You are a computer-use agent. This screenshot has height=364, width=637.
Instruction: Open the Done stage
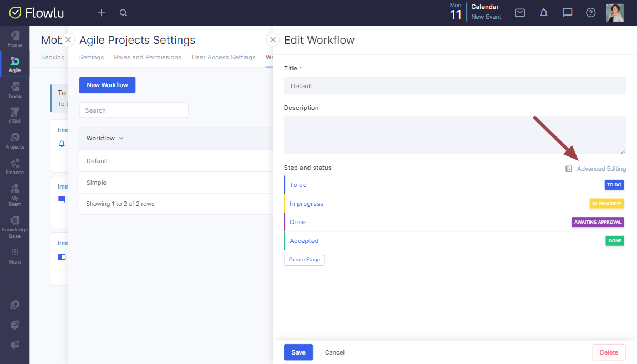(x=297, y=222)
